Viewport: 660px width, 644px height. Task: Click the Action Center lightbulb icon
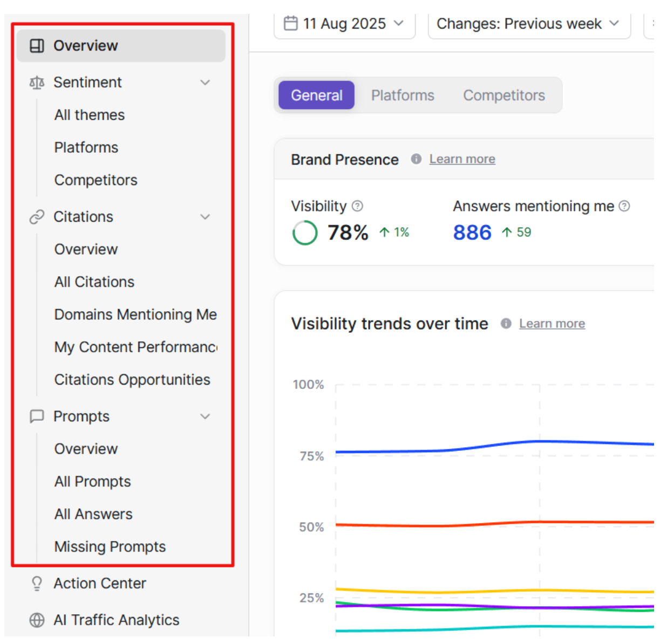pos(37,584)
